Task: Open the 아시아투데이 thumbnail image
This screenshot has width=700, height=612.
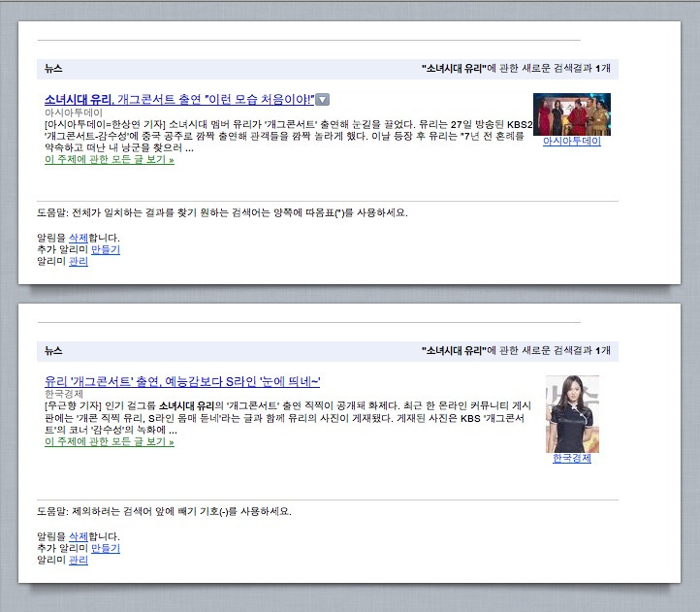Action: tap(572, 113)
